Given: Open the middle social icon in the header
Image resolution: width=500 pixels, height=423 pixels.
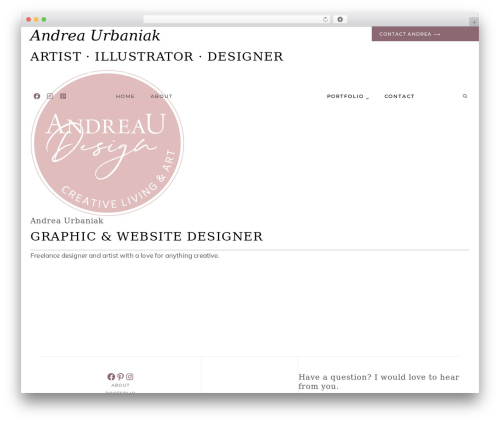Looking at the screenshot, I should click(x=50, y=96).
